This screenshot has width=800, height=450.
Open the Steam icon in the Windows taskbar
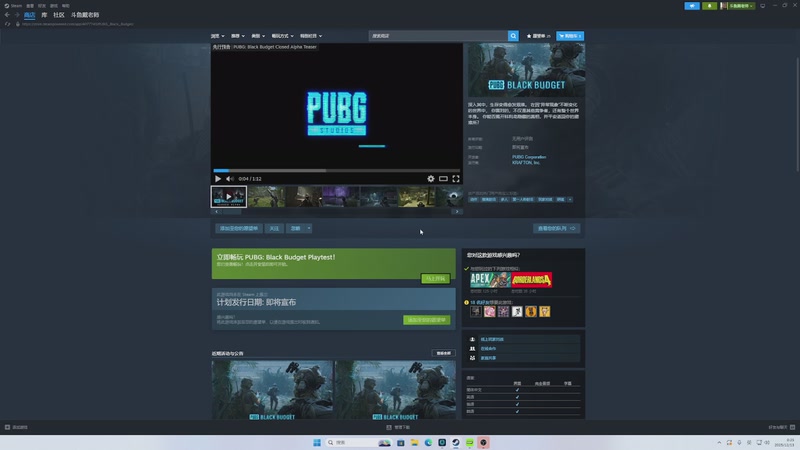(x=456, y=442)
